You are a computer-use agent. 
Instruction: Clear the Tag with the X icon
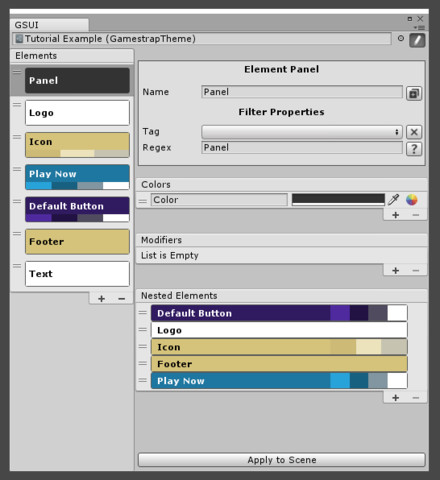pos(414,132)
